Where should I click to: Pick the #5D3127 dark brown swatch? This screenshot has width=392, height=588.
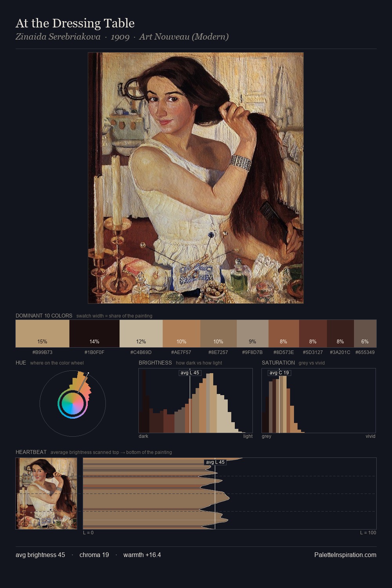[x=313, y=334]
